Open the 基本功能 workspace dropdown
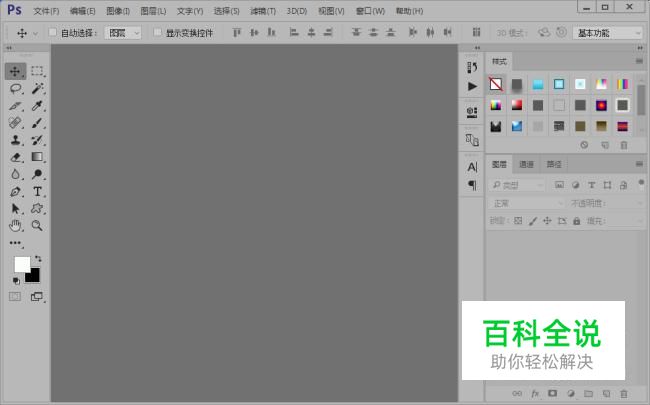 tap(608, 33)
